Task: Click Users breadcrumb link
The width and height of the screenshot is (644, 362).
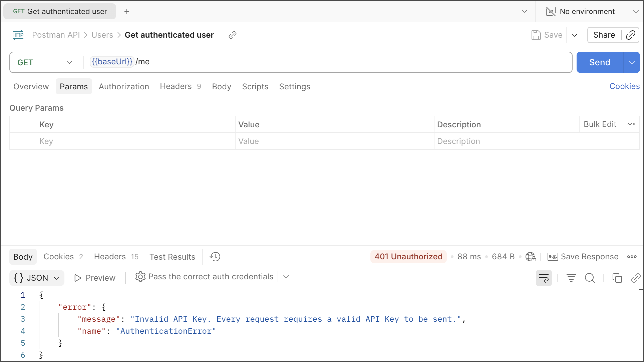Action: tap(102, 35)
